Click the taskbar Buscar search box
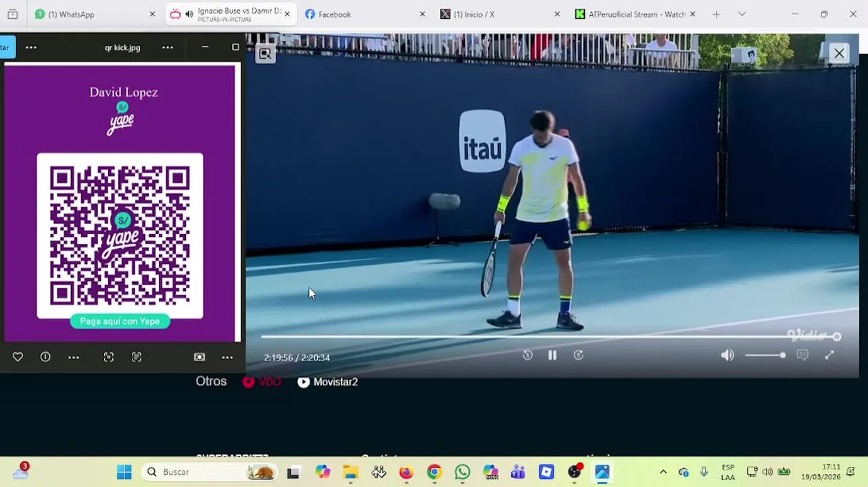This screenshot has width=868, height=487. point(210,472)
